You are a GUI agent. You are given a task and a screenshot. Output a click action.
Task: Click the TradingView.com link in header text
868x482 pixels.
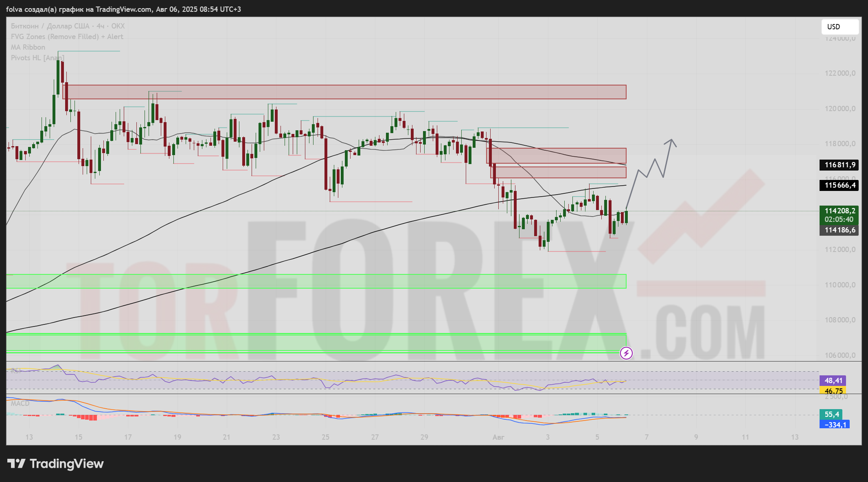click(123, 9)
